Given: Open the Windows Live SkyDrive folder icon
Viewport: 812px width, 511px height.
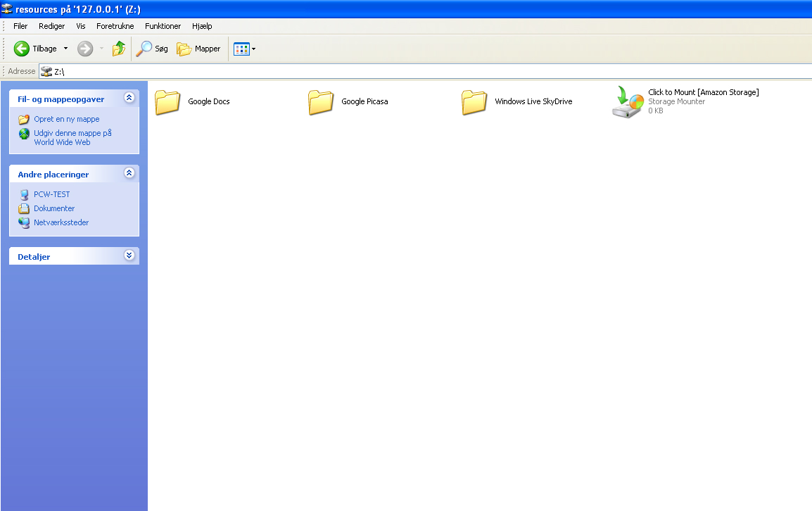Looking at the screenshot, I should 474,102.
